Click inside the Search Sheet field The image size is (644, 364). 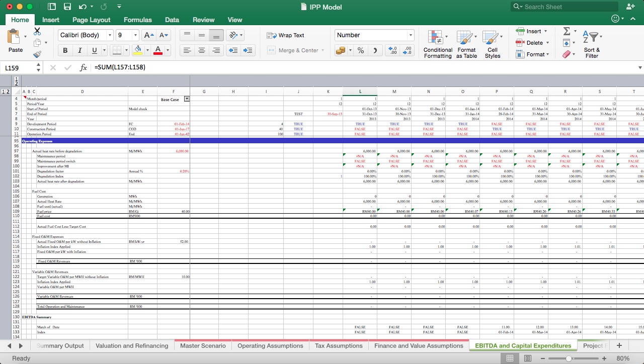563,7
